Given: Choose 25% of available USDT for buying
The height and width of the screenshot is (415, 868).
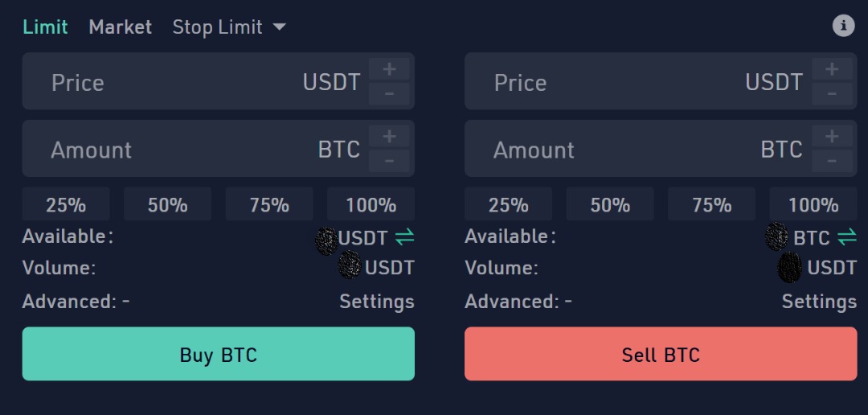Looking at the screenshot, I should (66, 205).
